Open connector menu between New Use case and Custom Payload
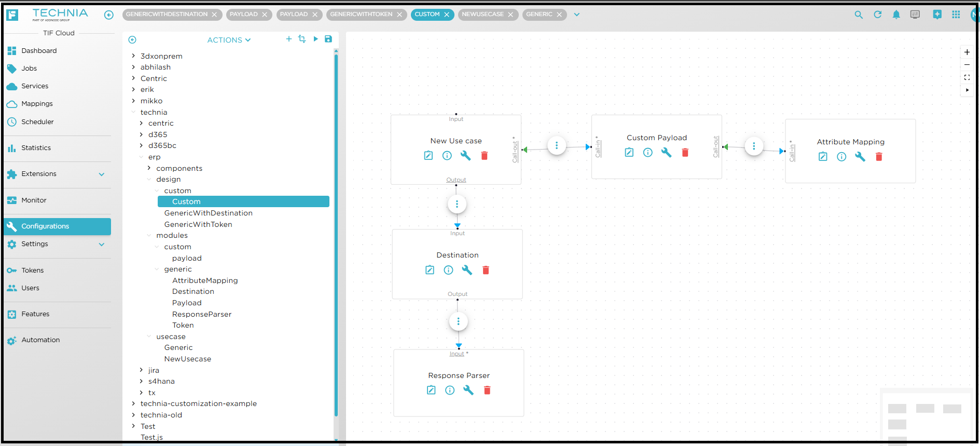The image size is (980, 446). pyautogui.click(x=557, y=145)
